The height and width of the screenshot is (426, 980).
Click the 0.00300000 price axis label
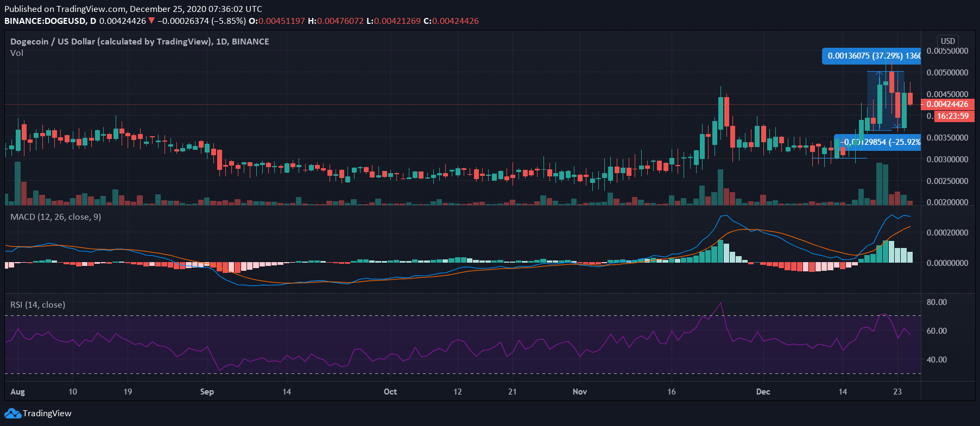coord(947,159)
